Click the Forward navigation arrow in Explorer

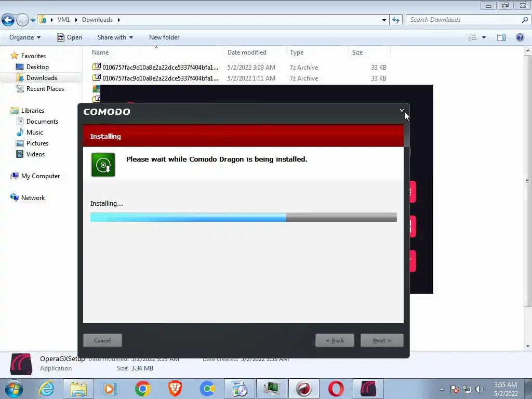(22, 20)
